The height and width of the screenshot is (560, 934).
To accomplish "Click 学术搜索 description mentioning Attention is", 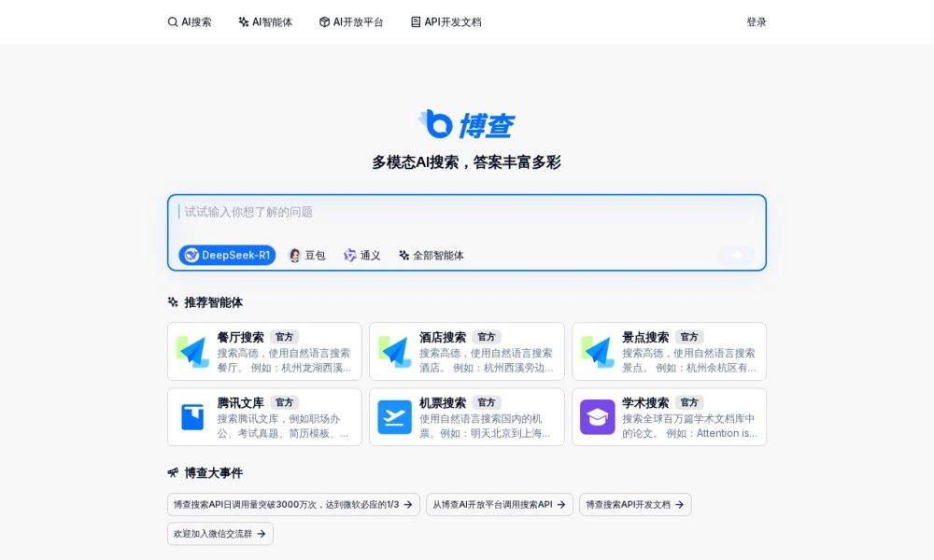I will coord(690,427).
